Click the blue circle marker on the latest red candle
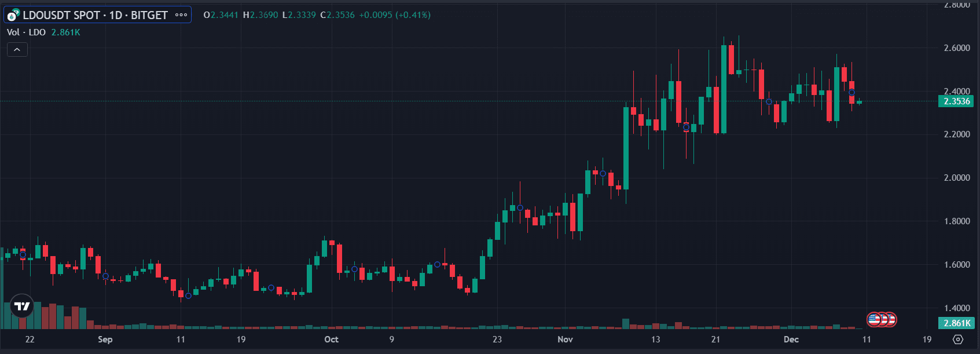The image size is (980, 354). click(x=851, y=93)
